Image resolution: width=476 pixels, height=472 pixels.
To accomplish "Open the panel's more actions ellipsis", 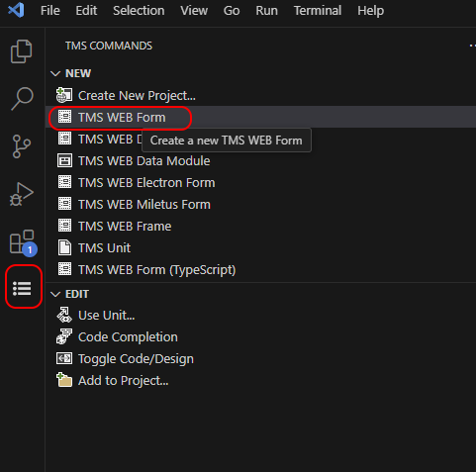I will 472,46.
